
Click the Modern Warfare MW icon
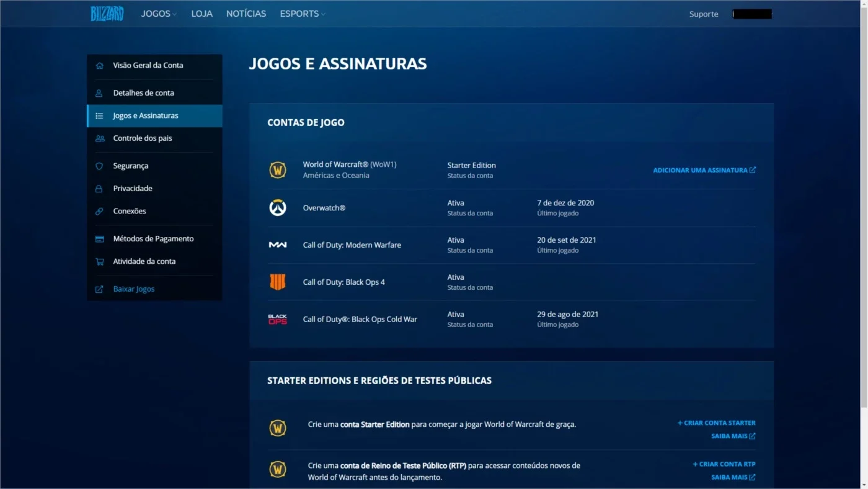(277, 245)
